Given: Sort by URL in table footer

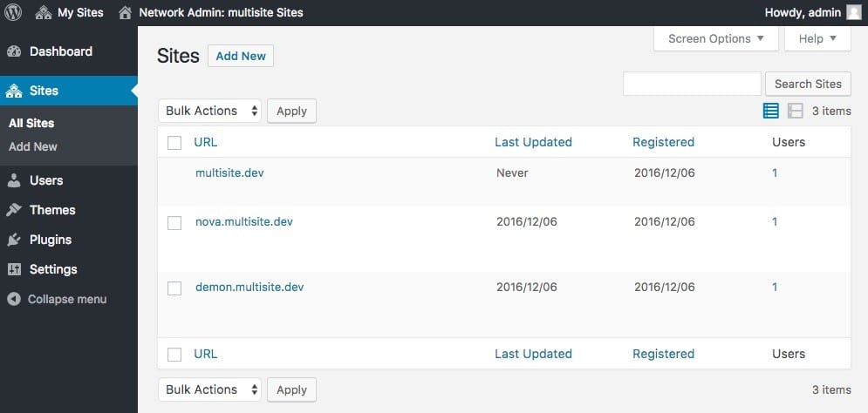Looking at the screenshot, I should (205, 354).
